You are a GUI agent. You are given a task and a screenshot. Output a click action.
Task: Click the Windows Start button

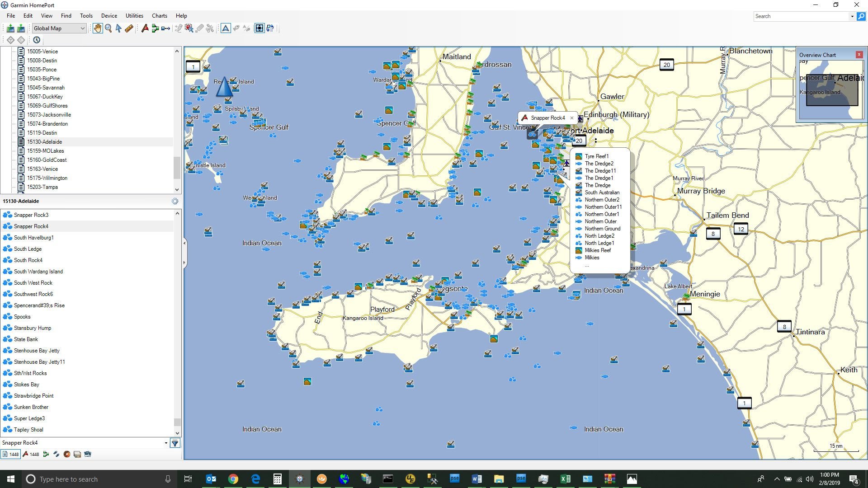[x=11, y=479]
